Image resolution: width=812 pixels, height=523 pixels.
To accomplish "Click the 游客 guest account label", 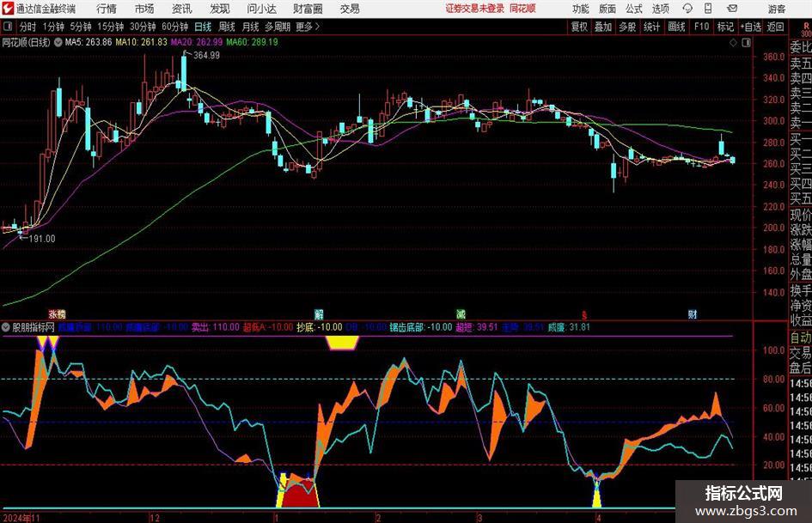I will click(x=776, y=9).
